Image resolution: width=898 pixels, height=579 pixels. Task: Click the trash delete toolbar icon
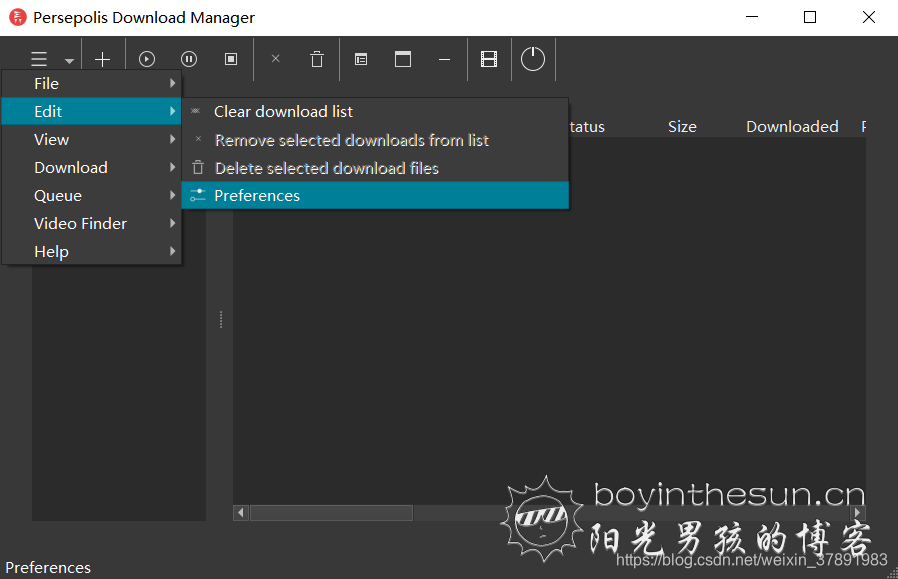(317, 59)
